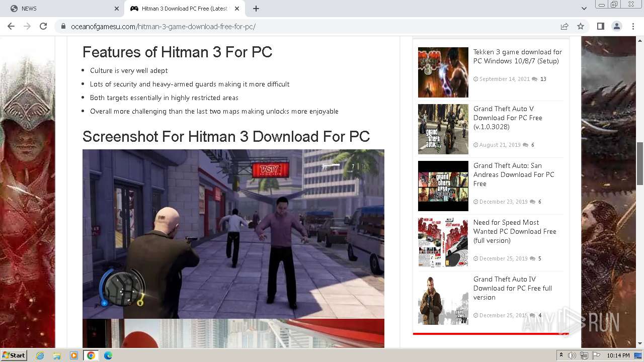Open Microsoft Edge from the taskbar

pos(108,355)
